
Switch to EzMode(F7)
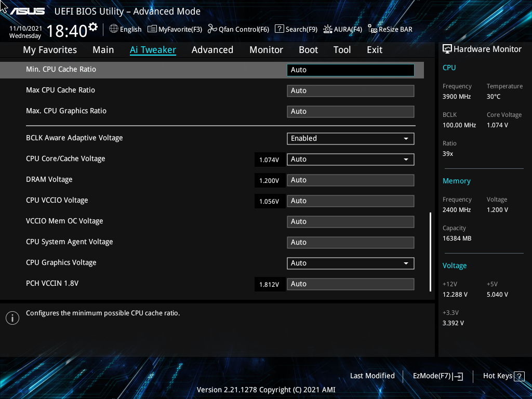(x=438, y=376)
